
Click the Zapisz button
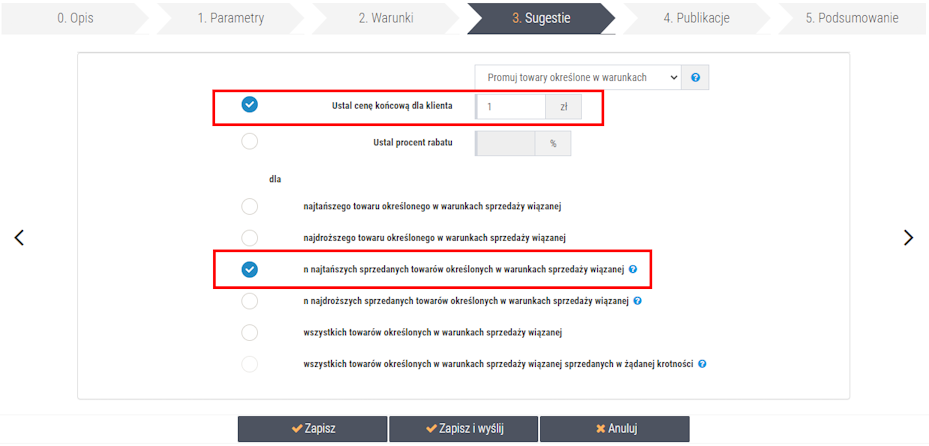point(313,429)
